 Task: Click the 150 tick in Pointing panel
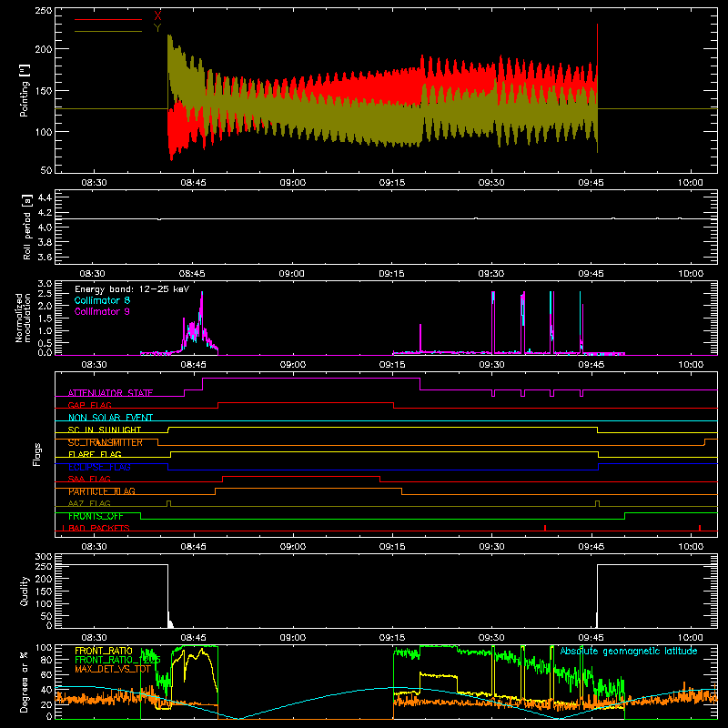coord(44,90)
